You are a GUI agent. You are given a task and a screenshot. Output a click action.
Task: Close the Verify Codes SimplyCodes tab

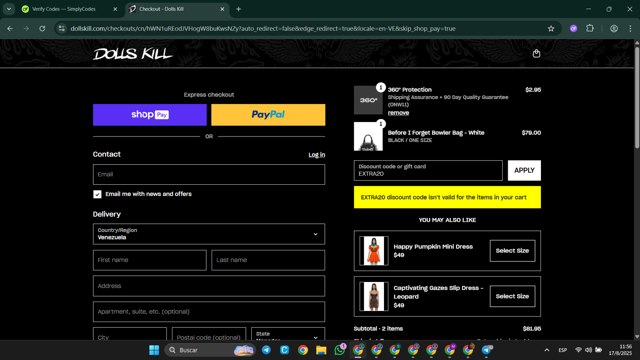tap(115, 9)
